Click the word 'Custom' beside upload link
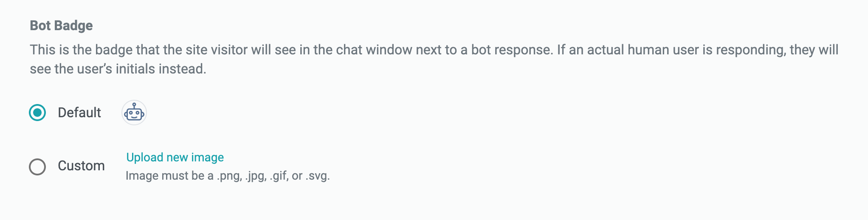The width and height of the screenshot is (868, 220). [81, 166]
